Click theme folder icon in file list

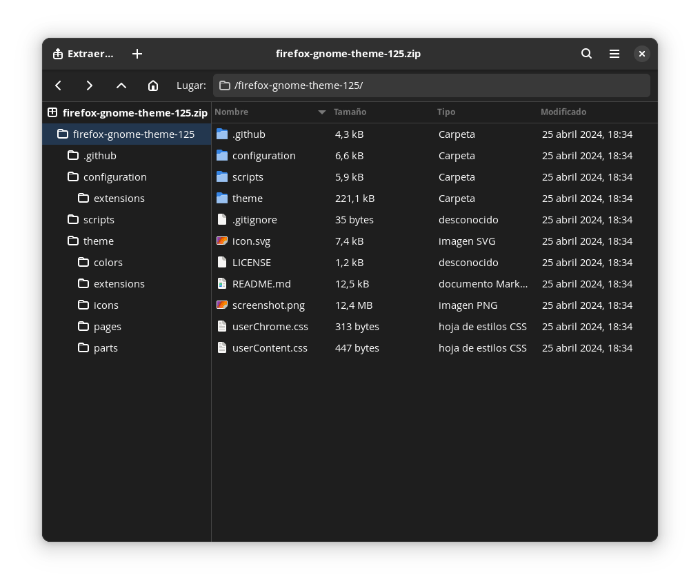coord(222,199)
